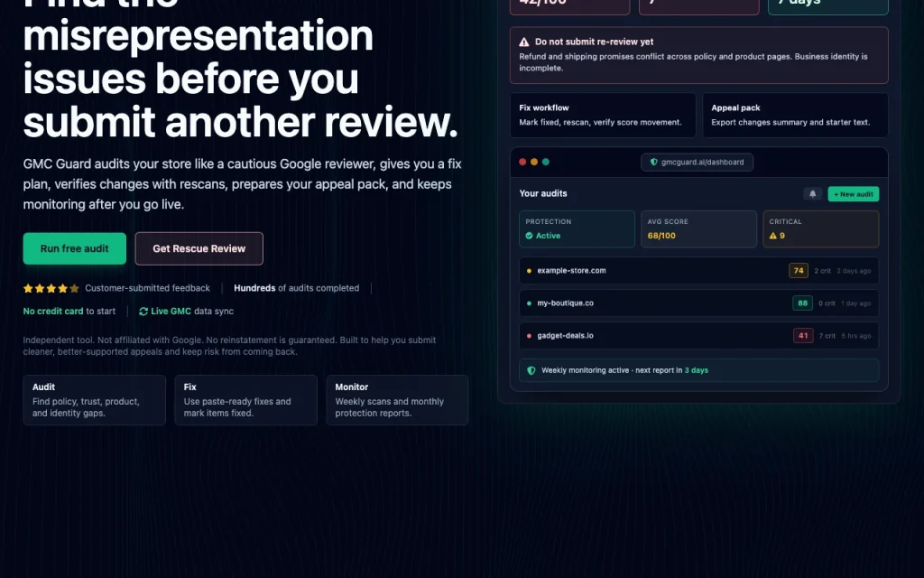This screenshot has height=578, width=924.
Task: Open the Audit feature card
Action: [x=94, y=400]
